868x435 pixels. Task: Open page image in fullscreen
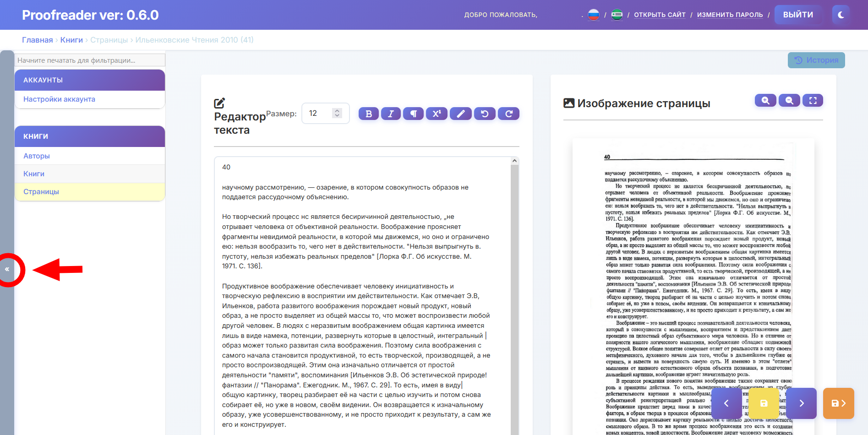pyautogui.click(x=813, y=100)
